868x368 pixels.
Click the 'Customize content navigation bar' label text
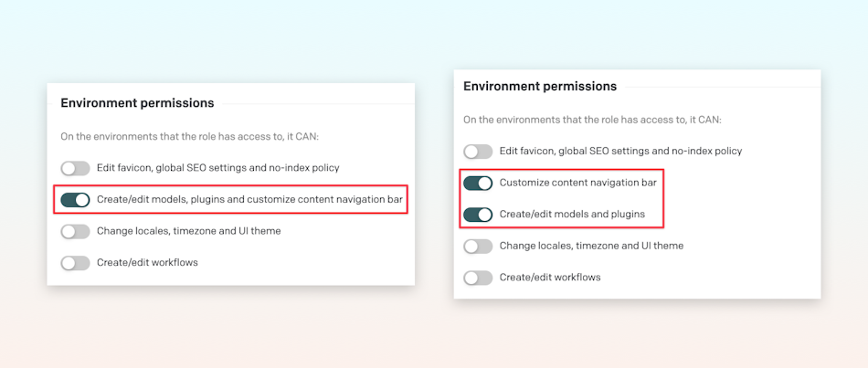[578, 183]
